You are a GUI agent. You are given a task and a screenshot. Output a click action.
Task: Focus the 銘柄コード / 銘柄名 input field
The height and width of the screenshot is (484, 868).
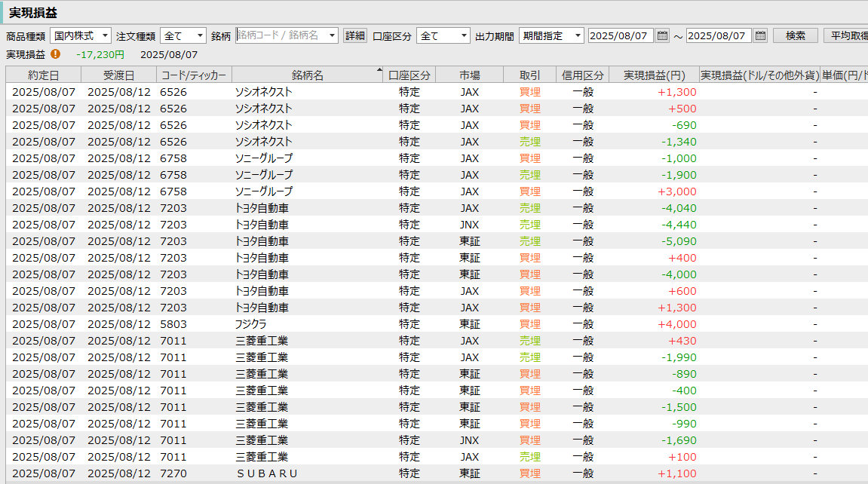click(282, 36)
